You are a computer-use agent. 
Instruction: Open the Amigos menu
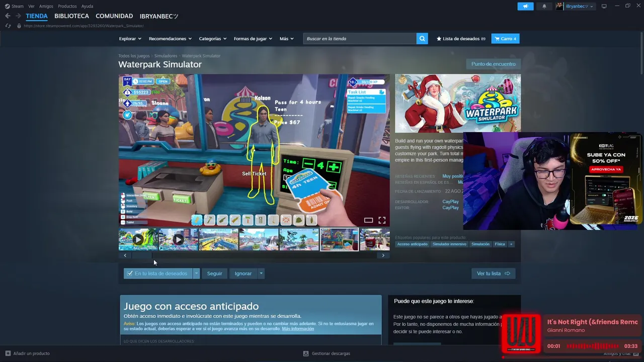click(x=46, y=6)
